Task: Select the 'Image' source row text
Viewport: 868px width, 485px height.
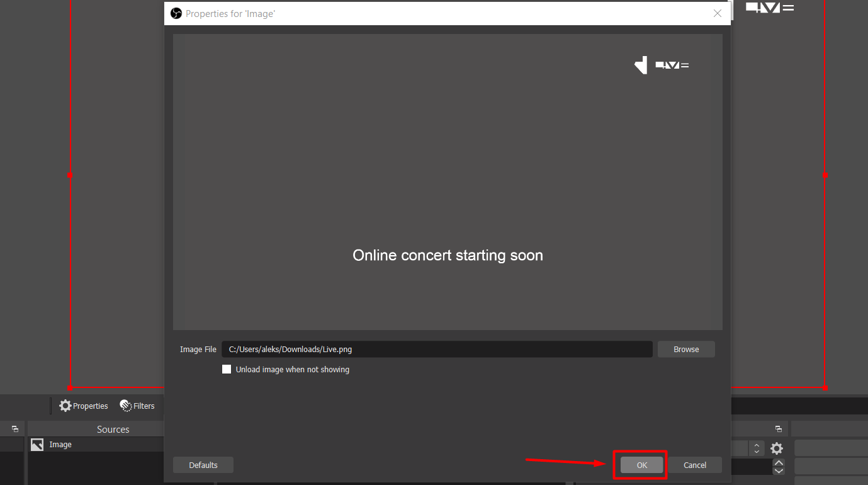Action: point(60,444)
